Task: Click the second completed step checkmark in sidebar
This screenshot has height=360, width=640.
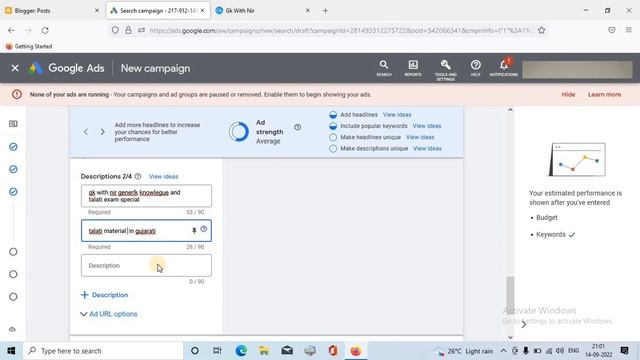Action: click(x=13, y=169)
